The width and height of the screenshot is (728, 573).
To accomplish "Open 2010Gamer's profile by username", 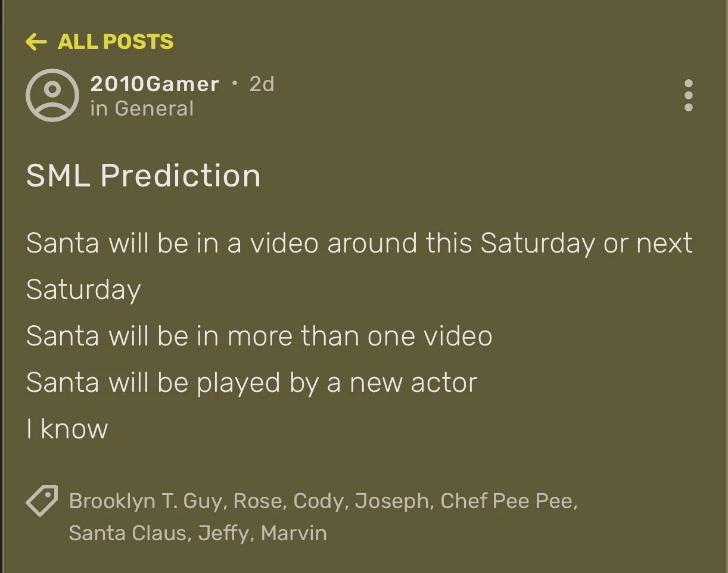I will [155, 85].
